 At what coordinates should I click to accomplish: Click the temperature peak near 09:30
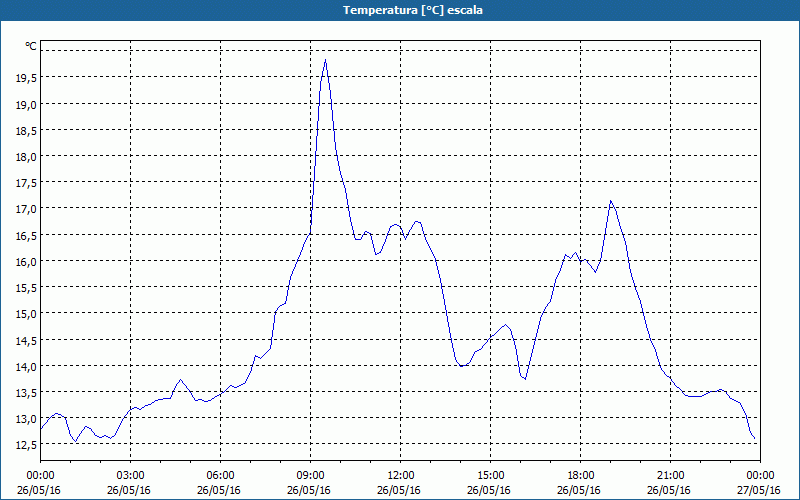coord(325,60)
